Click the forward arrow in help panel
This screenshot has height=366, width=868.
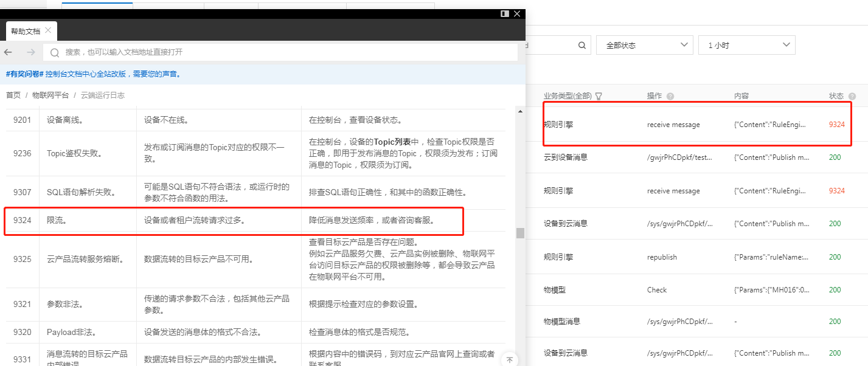click(x=30, y=52)
